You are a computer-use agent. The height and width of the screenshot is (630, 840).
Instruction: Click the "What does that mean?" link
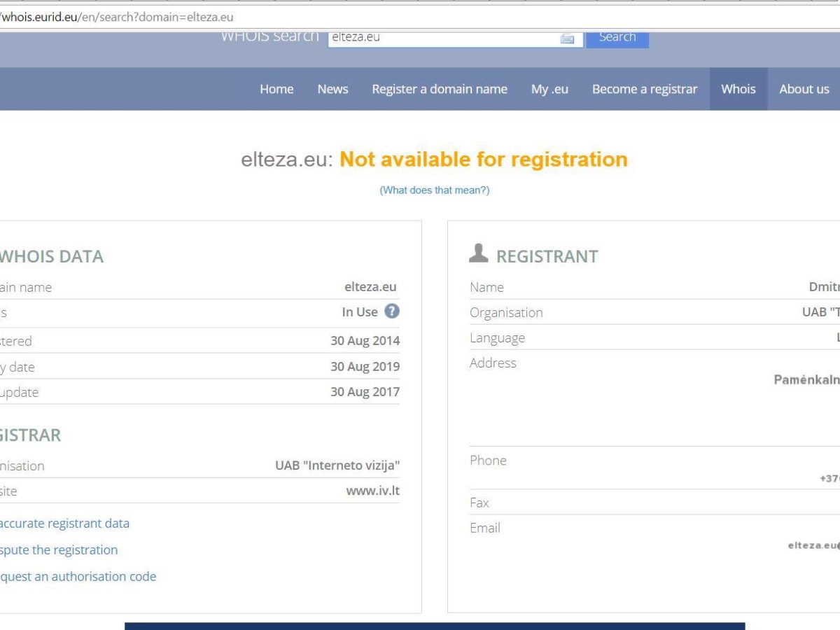click(x=434, y=190)
